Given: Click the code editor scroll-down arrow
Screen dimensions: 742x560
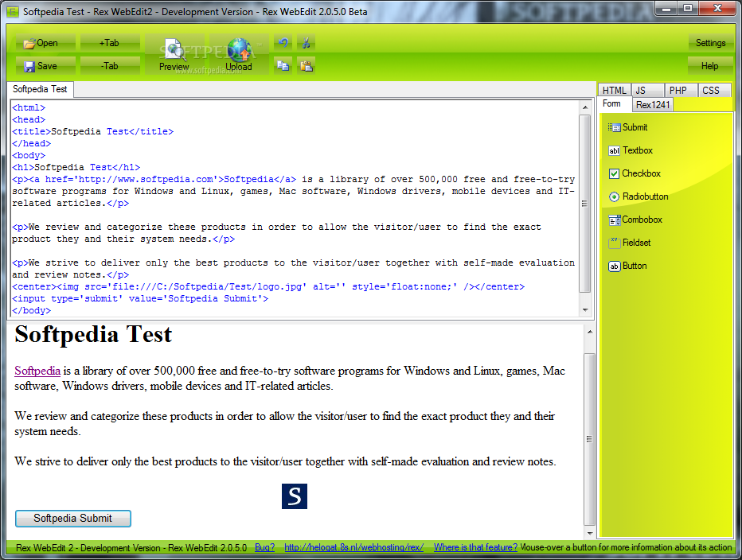Looking at the screenshot, I should pos(585,309).
